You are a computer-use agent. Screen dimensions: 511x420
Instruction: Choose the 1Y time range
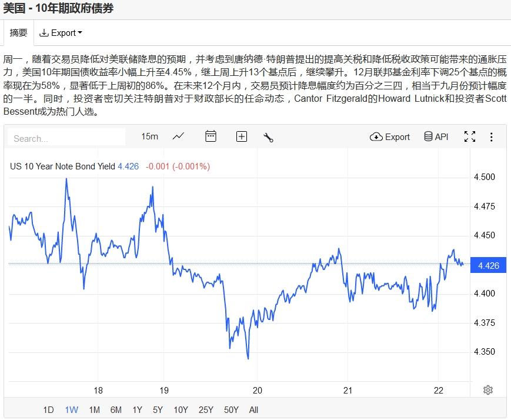tap(137, 410)
